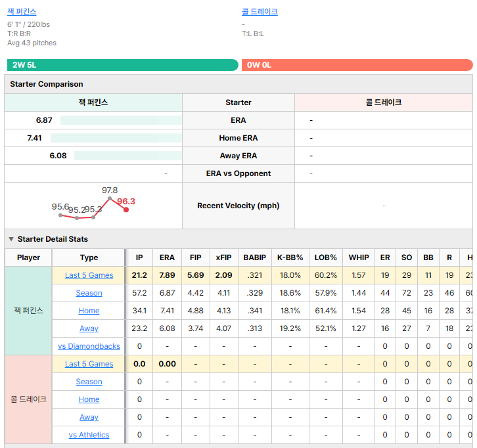Click the 72 season SO value

[x=407, y=293]
